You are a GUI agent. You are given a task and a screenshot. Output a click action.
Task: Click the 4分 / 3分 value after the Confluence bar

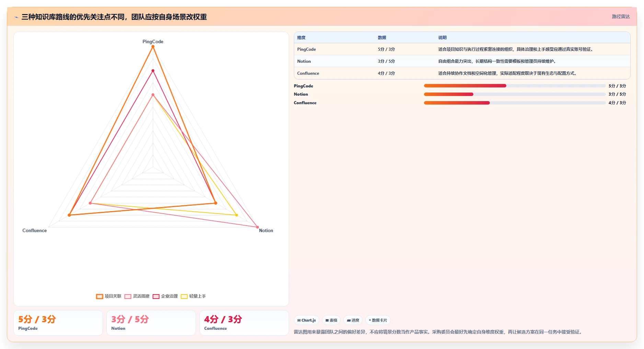[x=617, y=103]
